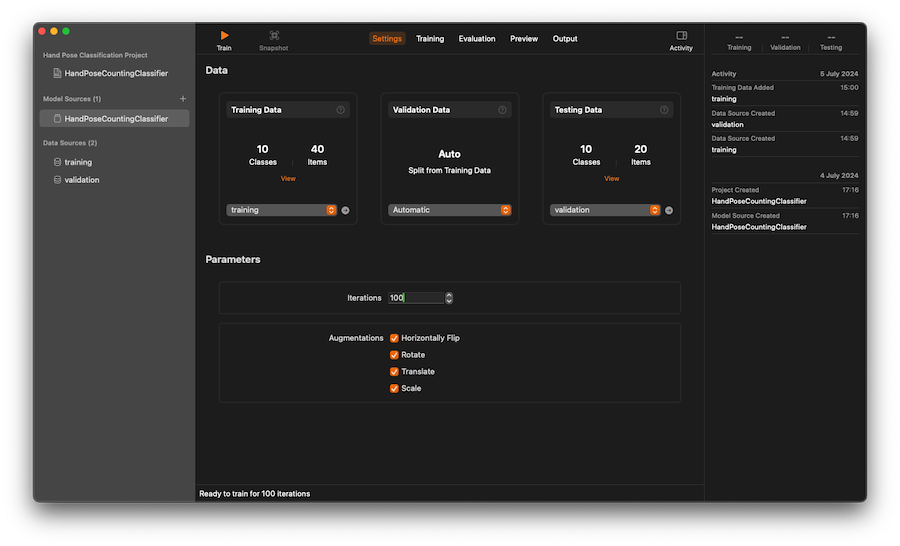
Task: Switch to the Evaluation tab
Action: 476,38
